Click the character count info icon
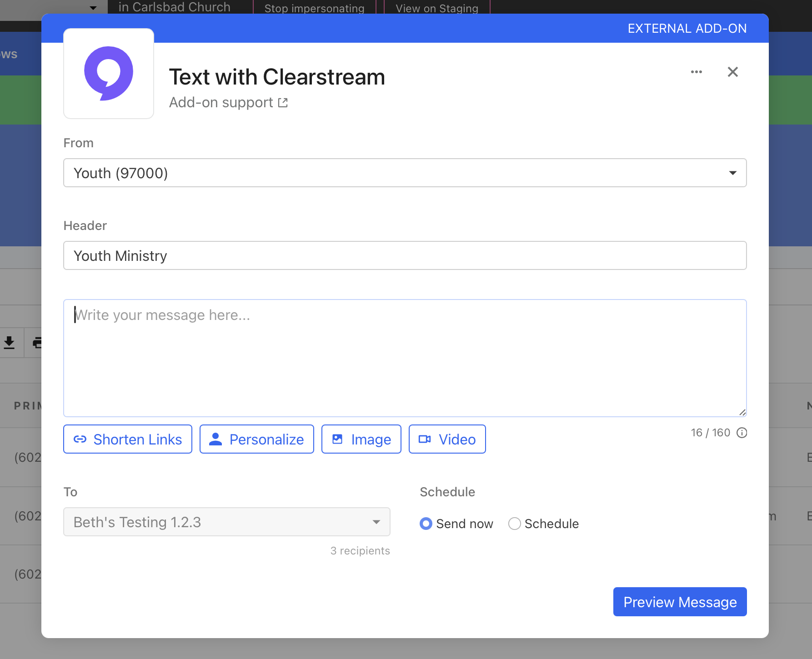Viewport: 812px width, 659px height. tap(742, 433)
